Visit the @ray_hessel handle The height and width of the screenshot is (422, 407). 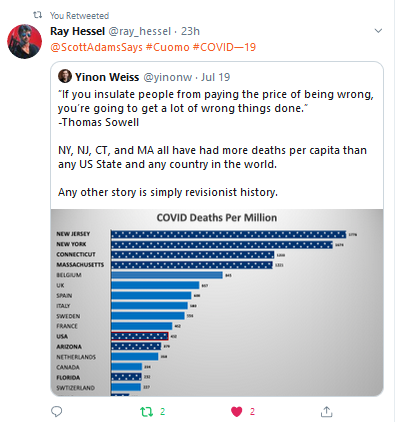[140, 31]
